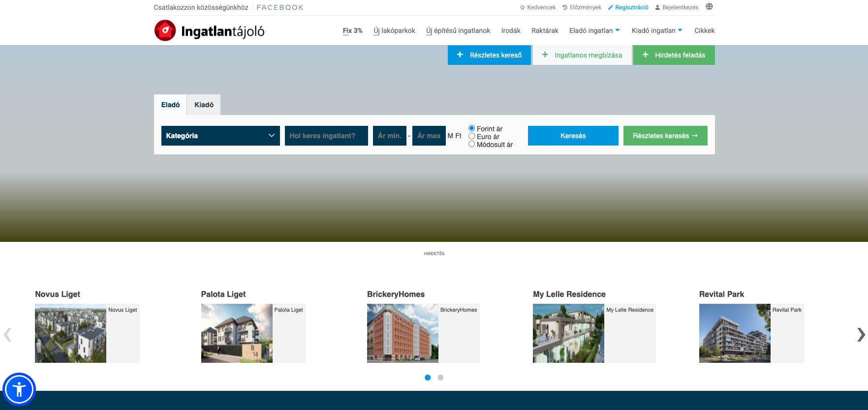Go to previous carousel slide arrow
Screen dimensions: 868x410
[7, 335]
